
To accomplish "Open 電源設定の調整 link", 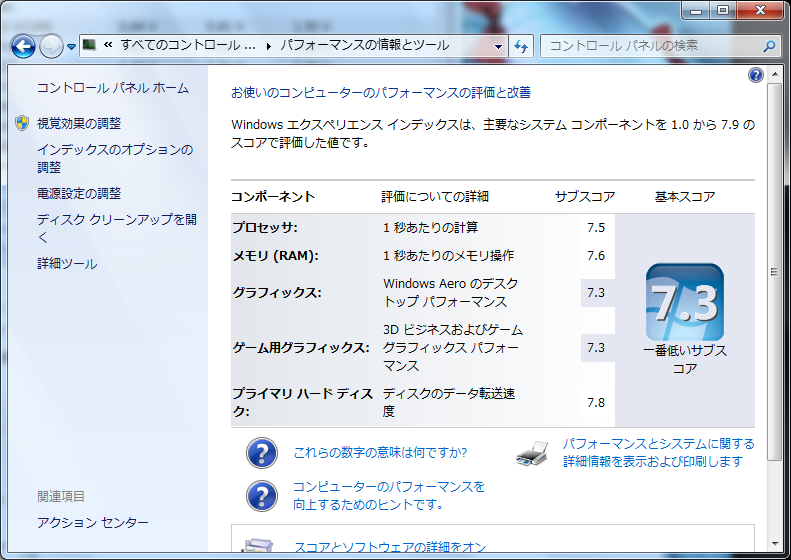I will tap(79, 193).
